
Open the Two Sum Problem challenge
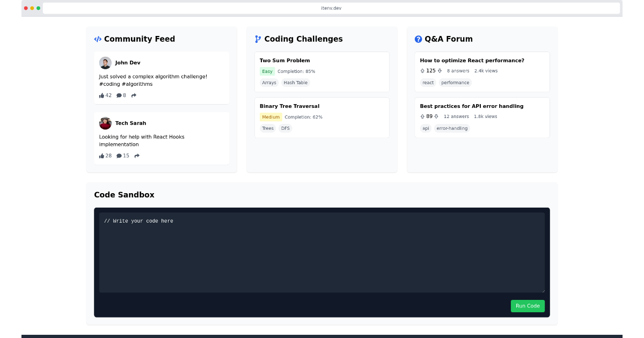[x=322, y=70]
